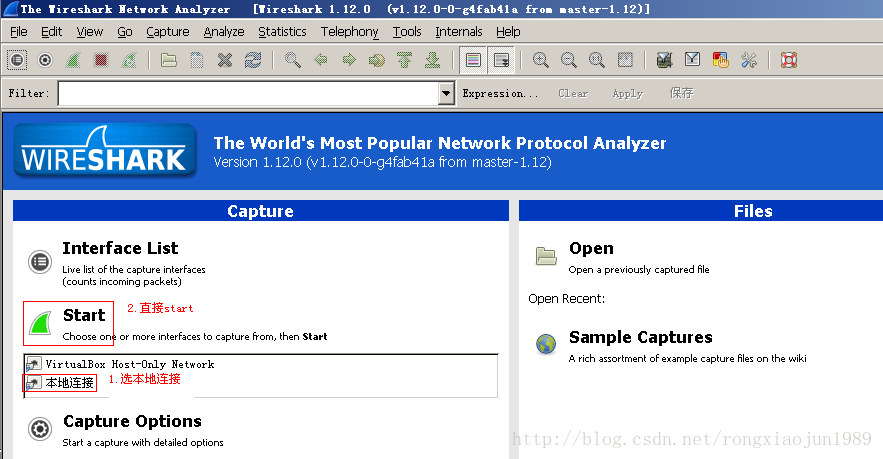Jump to the first packet icon
Image resolution: width=883 pixels, height=459 pixels.
(x=404, y=60)
